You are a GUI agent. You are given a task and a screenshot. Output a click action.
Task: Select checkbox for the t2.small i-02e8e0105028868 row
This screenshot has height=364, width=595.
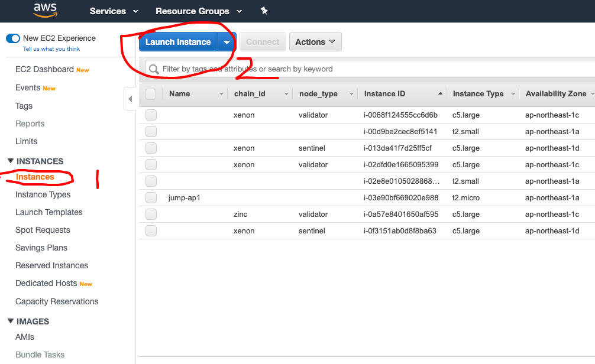click(x=151, y=181)
